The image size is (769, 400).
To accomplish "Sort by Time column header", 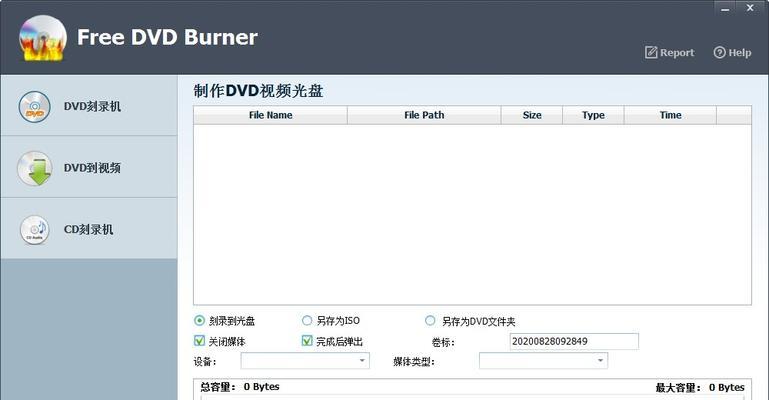I will point(670,115).
